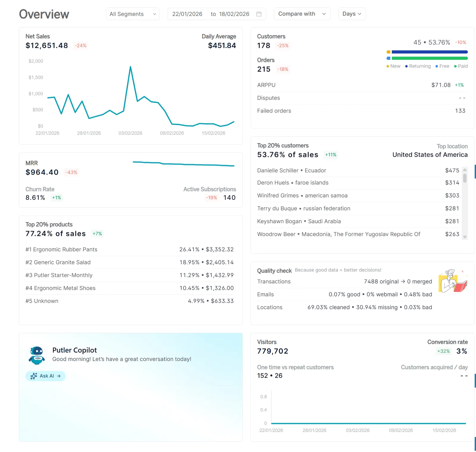Click the Transactions quality check row

click(345, 282)
